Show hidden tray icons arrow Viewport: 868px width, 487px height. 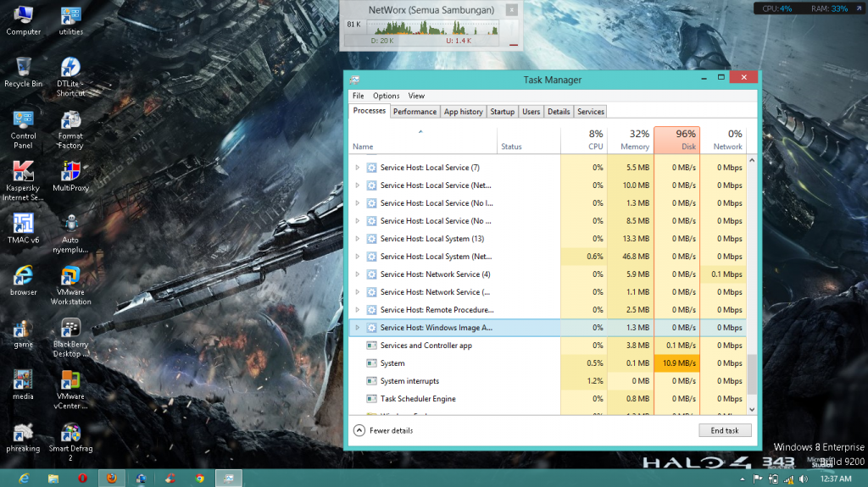(x=743, y=479)
